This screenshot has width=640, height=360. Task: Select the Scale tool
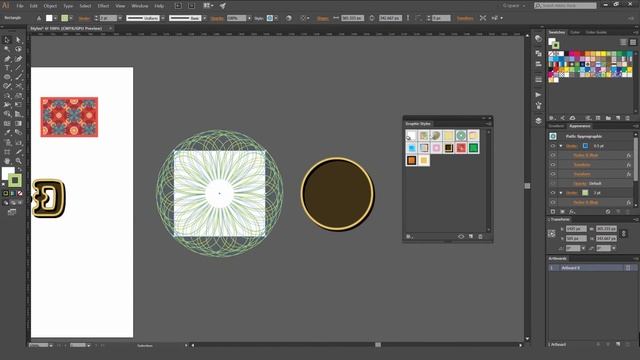pos(18,96)
